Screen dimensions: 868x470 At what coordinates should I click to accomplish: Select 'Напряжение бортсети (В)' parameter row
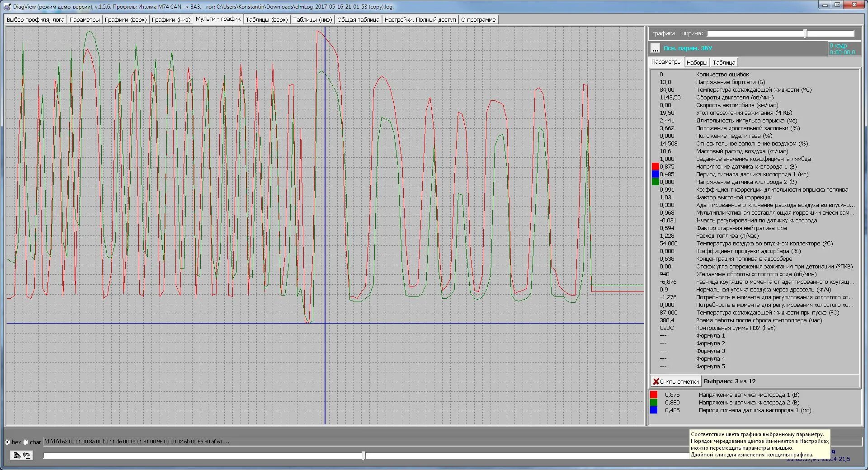coord(755,82)
